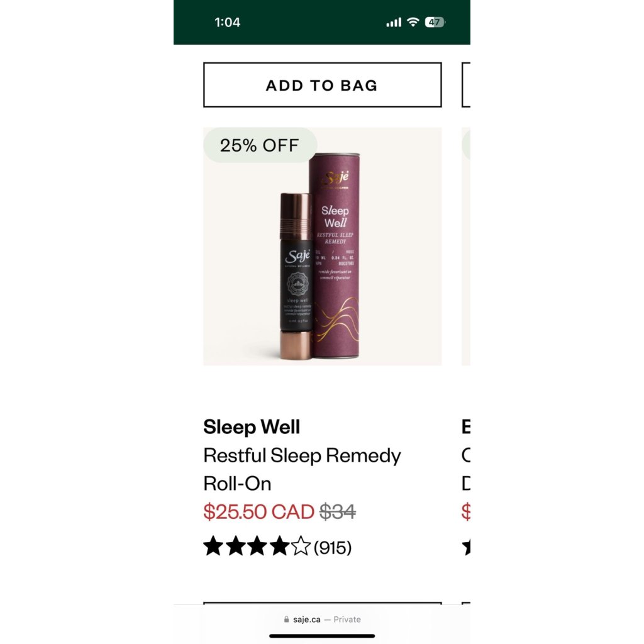Tap the 1:04 clock in status bar
Viewport: 644px width, 644px height.
(x=227, y=22)
